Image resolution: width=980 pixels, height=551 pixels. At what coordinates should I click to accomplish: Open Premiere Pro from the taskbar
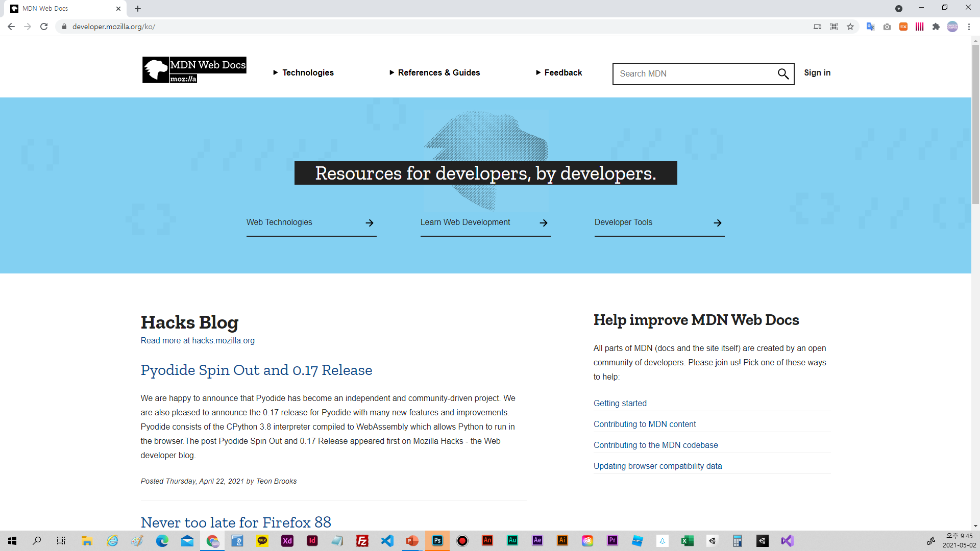tap(612, 541)
